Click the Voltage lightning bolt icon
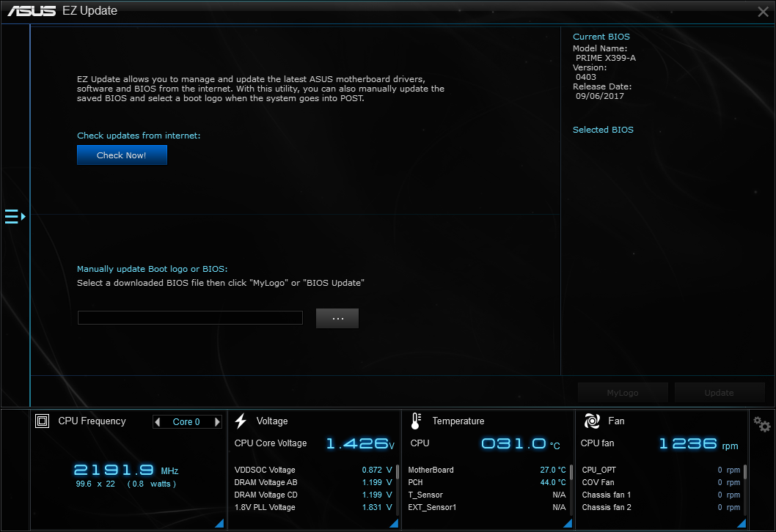 coord(241,421)
